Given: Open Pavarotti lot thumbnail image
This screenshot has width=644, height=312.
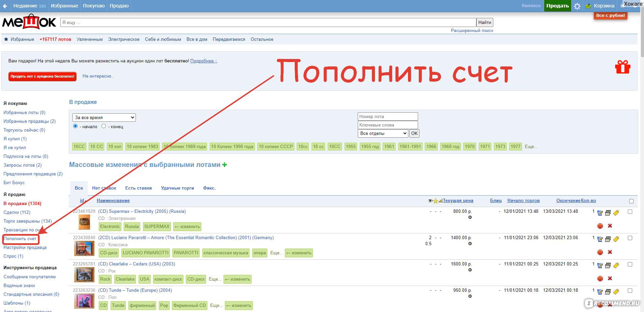Looking at the screenshot, I should pyautogui.click(x=84, y=249).
